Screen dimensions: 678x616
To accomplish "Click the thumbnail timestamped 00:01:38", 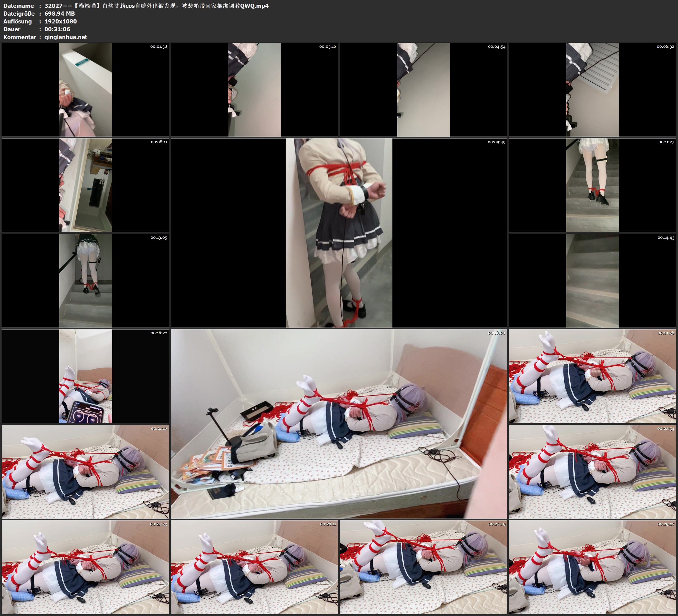I will pos(85,89).
